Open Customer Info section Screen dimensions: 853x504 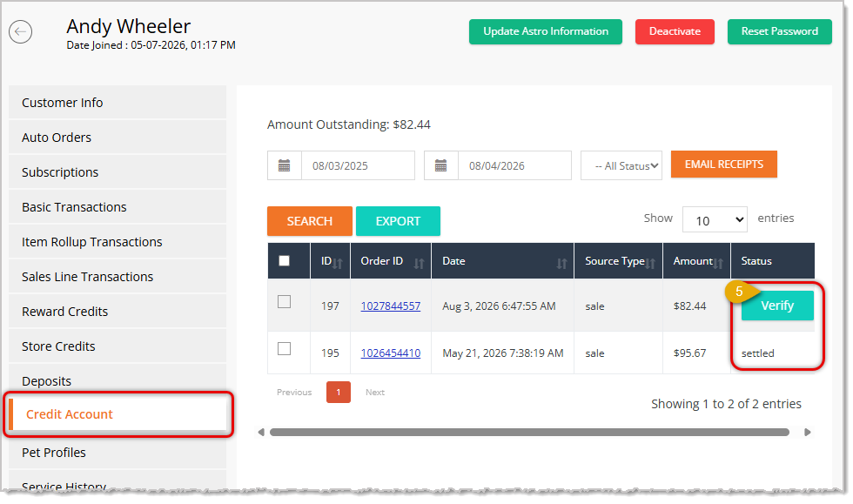(x=118, y=103)
